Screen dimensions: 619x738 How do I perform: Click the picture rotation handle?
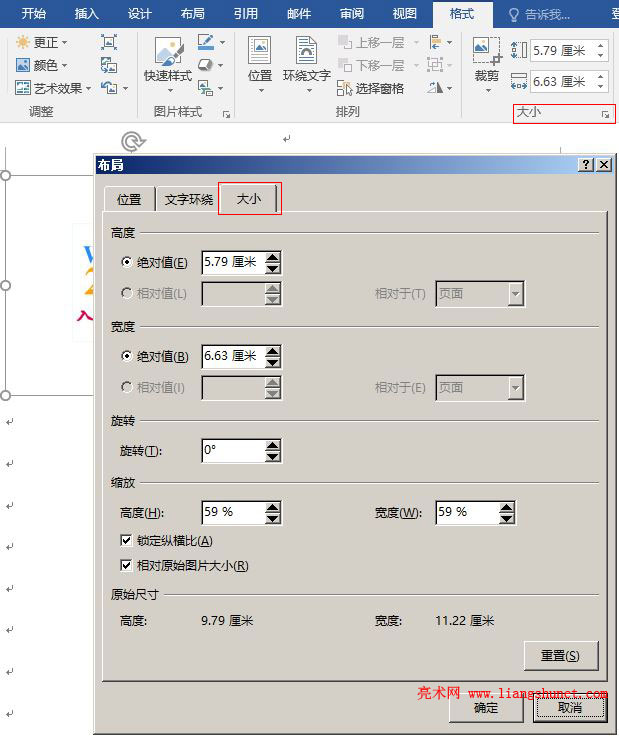click(133, 142)
